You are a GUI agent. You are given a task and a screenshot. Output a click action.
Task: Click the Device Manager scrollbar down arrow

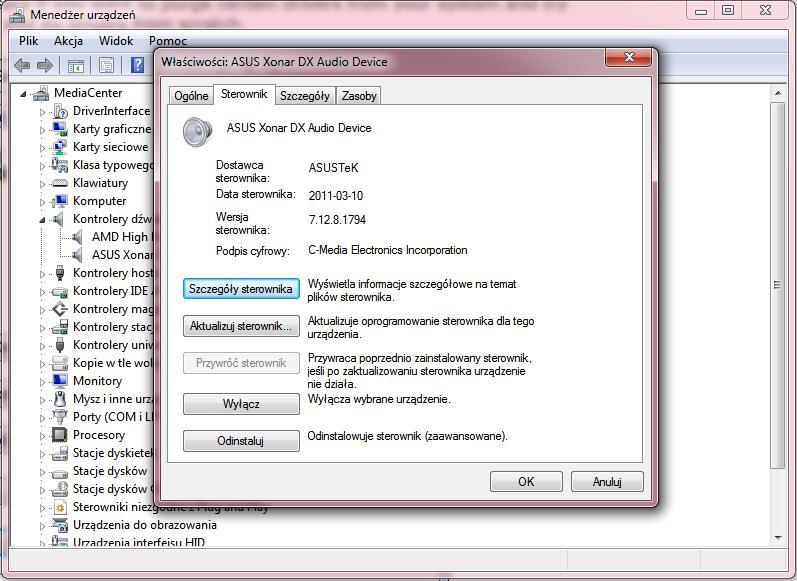[x=778, y=538]
